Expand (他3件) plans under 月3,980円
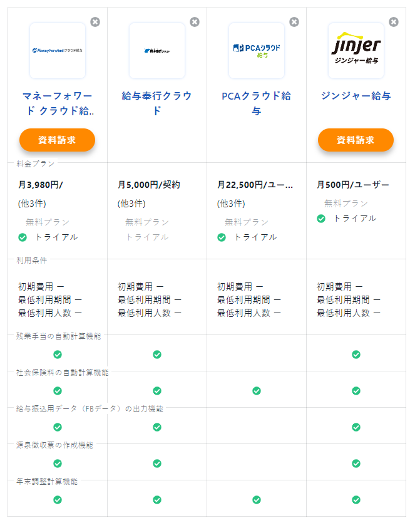 click(32, 204)
